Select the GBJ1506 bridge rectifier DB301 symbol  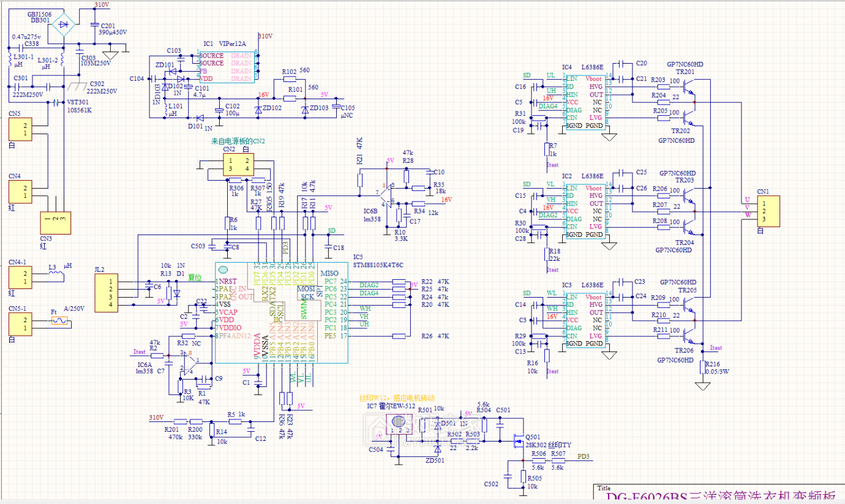coord(64,25)
